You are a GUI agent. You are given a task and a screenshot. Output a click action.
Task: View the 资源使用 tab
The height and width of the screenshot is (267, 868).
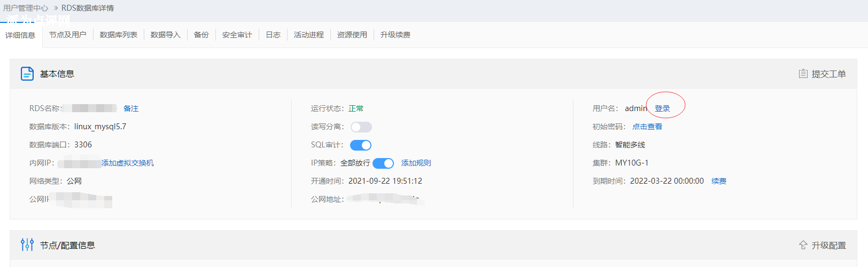click(x=352, y=35)
